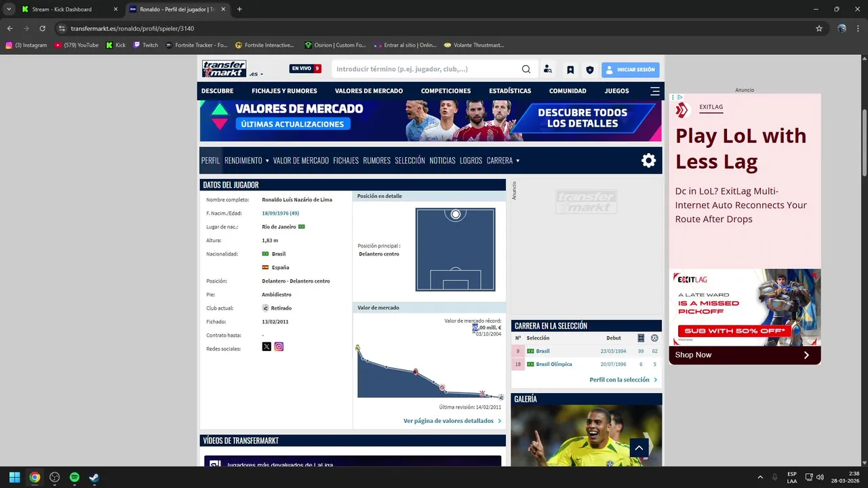Click the birth date link 18/09/1976
Viewport: 868px width, 488px height.
[x=280, y=213]
